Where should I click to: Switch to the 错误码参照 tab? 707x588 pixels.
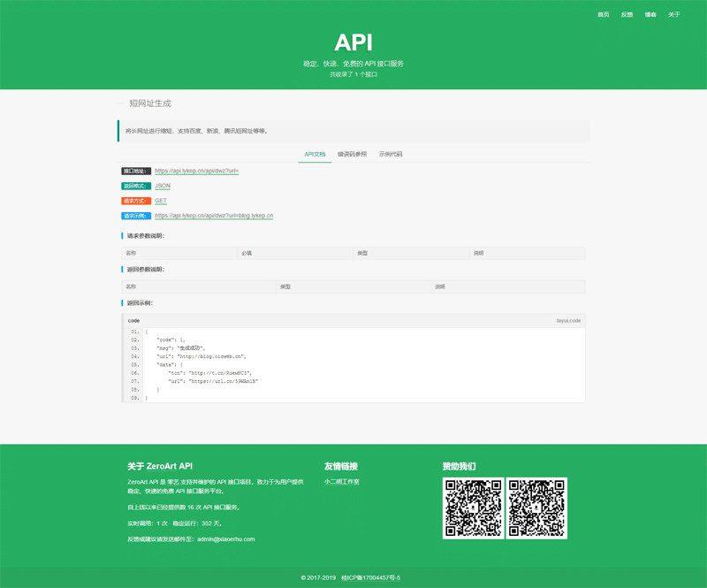pos(351,153)
